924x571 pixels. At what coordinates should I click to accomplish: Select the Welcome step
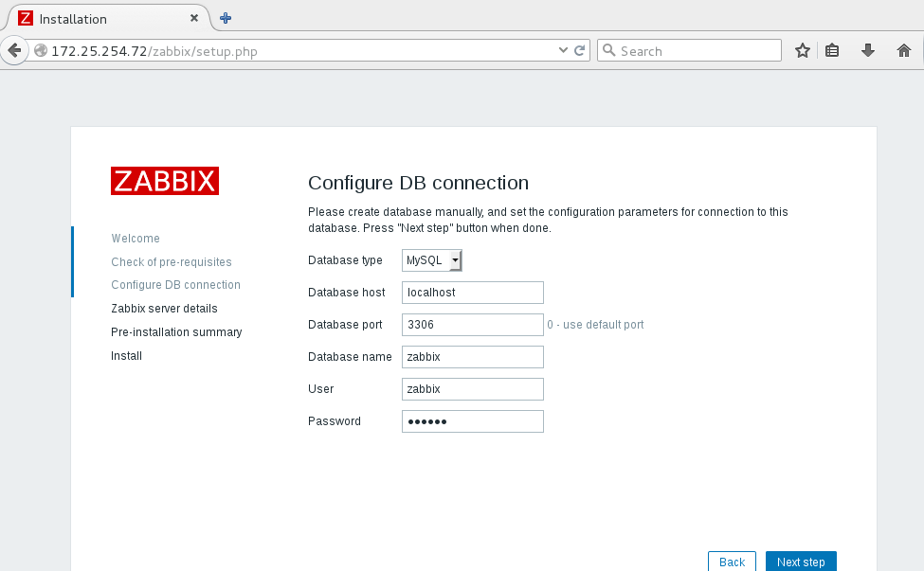click(x=136, y=239)
